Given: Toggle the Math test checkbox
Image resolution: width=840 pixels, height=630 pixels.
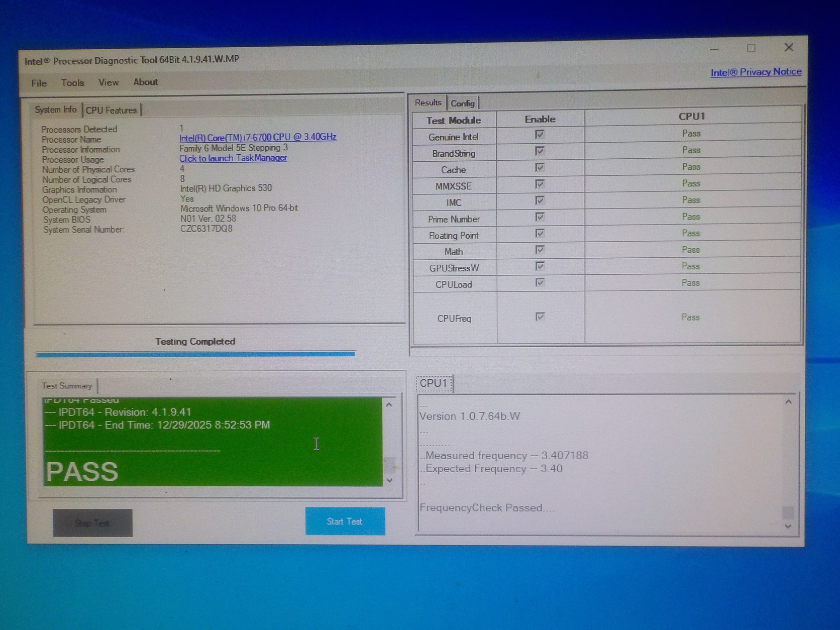Looking at the screenshot, I should click(540, 250).
